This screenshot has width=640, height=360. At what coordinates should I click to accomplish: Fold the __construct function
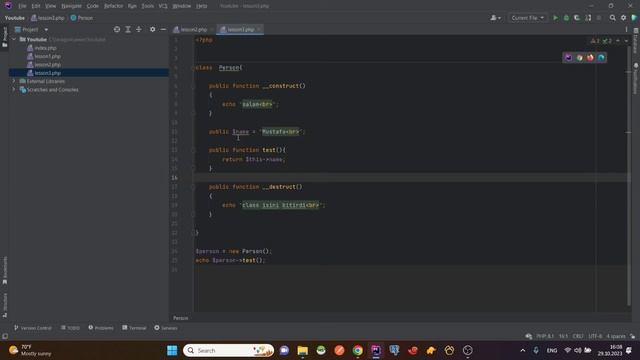click(194, 86)
